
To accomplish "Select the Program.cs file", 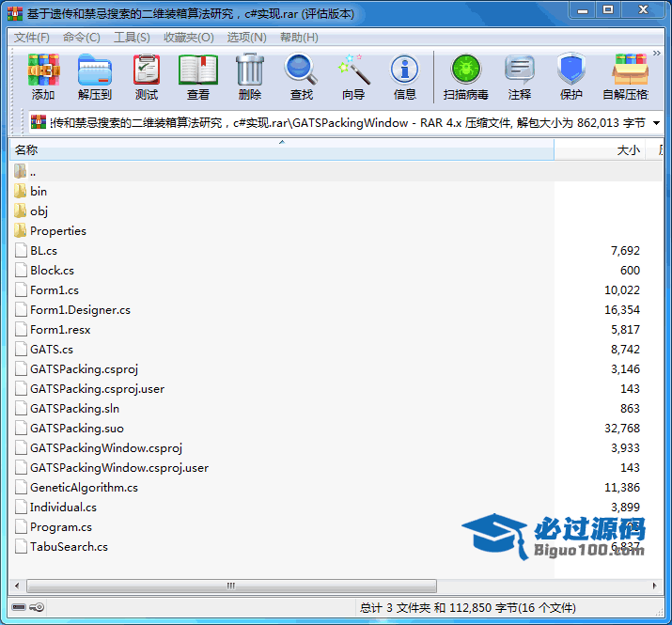I will coord(54,526).
